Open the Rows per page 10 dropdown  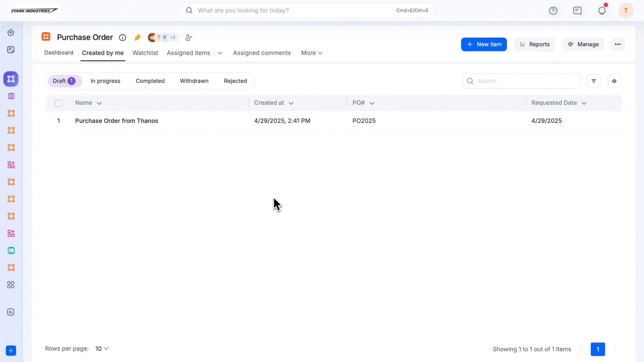point(102,349)
